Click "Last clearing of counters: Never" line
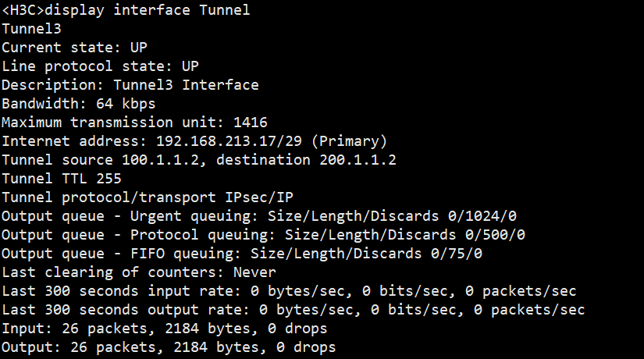 [x=139, y=272]
